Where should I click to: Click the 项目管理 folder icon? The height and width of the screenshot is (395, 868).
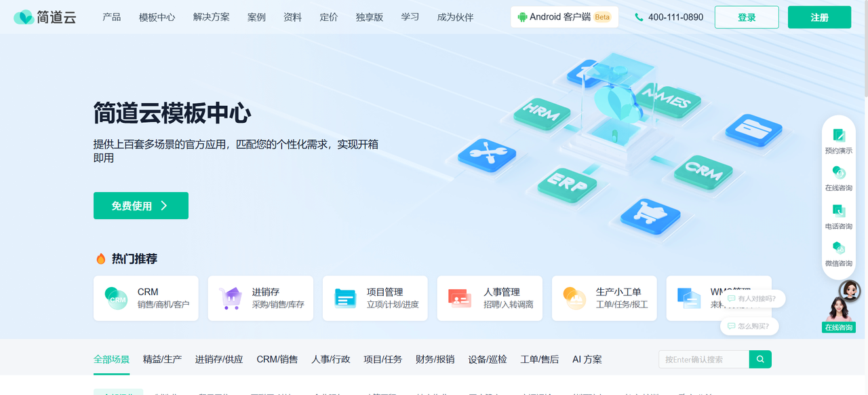pos(345,298)
